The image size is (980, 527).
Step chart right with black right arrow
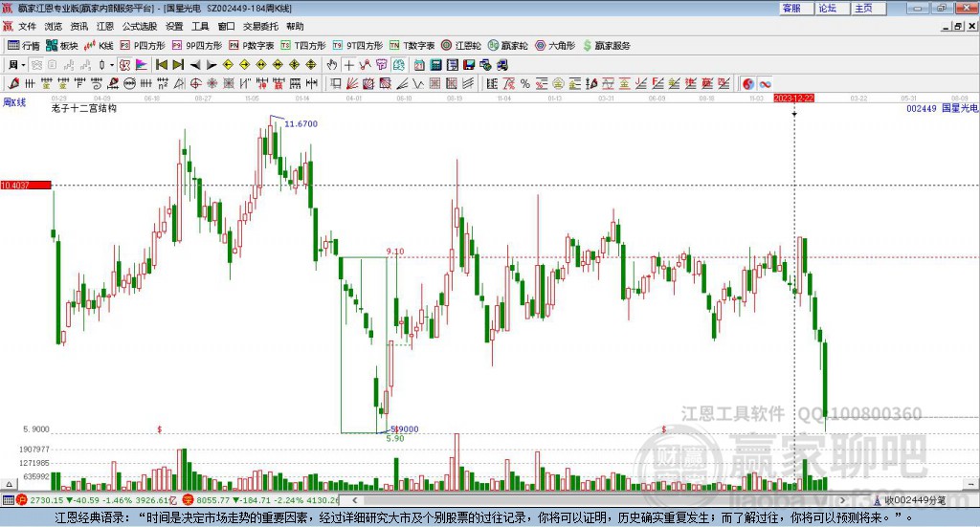pos(212,65)
